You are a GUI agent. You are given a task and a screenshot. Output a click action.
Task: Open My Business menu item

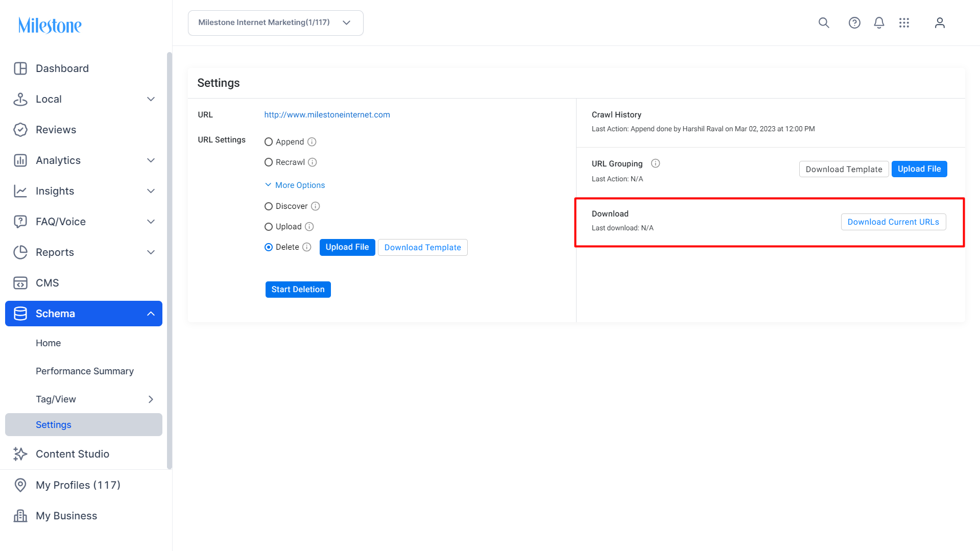click(x=66, y=516)
